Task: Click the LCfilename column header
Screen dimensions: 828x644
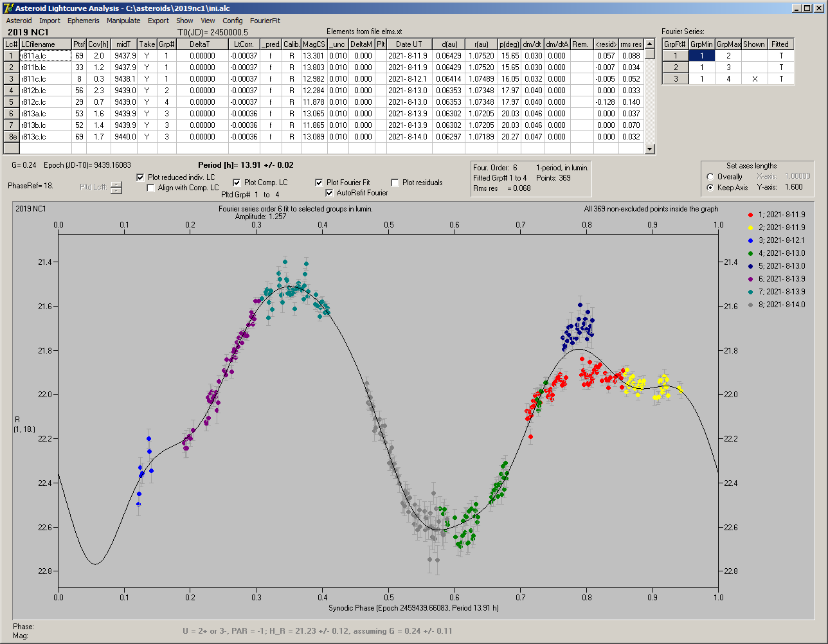Action: click(46, 44)
